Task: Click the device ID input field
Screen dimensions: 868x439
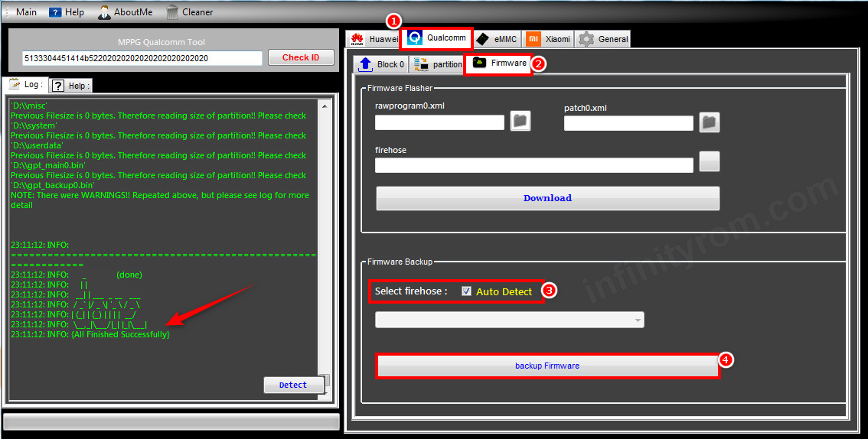Action: 142,57
